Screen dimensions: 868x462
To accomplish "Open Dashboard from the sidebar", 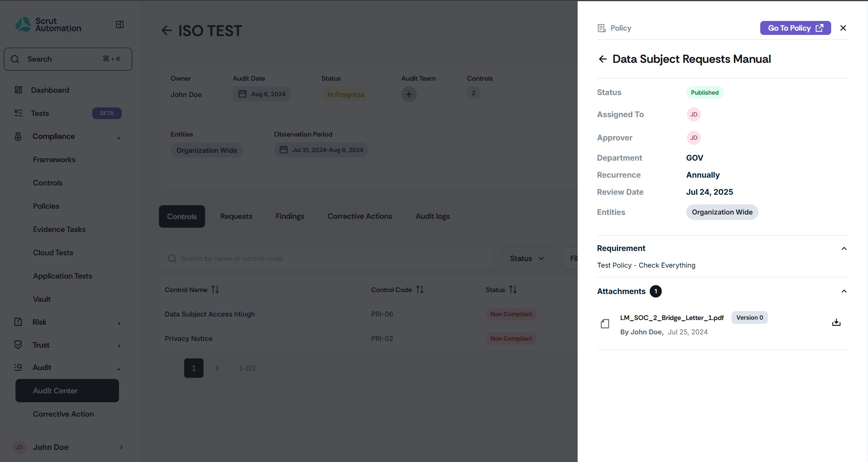I will pyautogui.click(x=50, y=90).
